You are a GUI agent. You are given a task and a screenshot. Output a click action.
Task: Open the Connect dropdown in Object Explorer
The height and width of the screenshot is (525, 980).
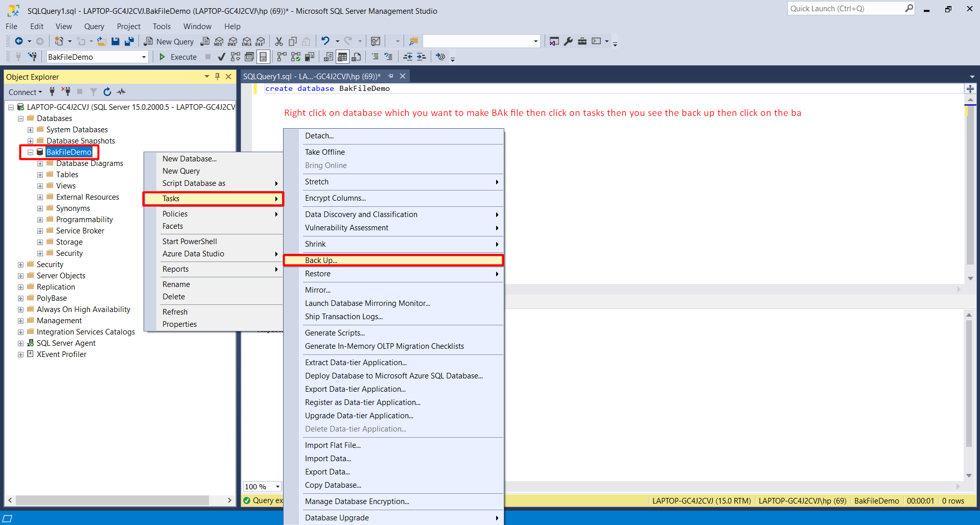point(25,92)
